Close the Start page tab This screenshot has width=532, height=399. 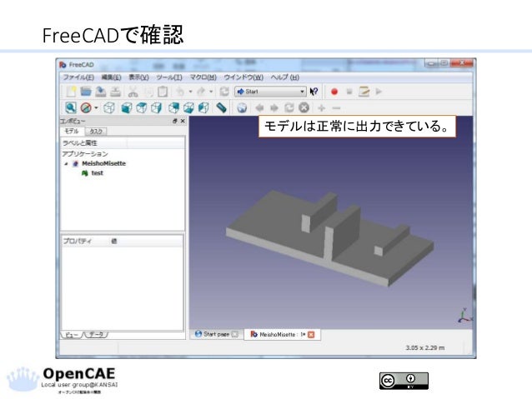point(235,334)
